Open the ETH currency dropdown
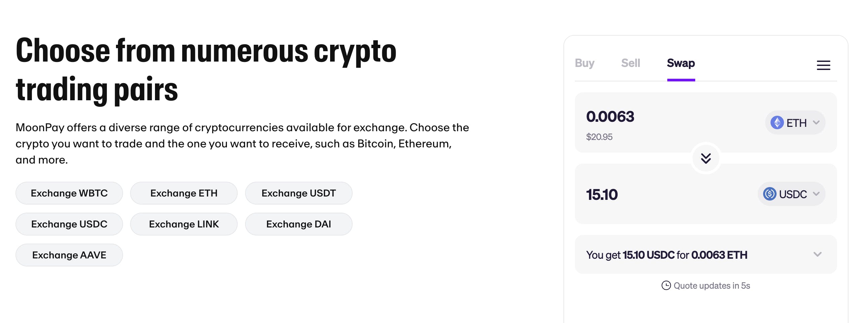868x323 pixels. click(x=795, y=122)
